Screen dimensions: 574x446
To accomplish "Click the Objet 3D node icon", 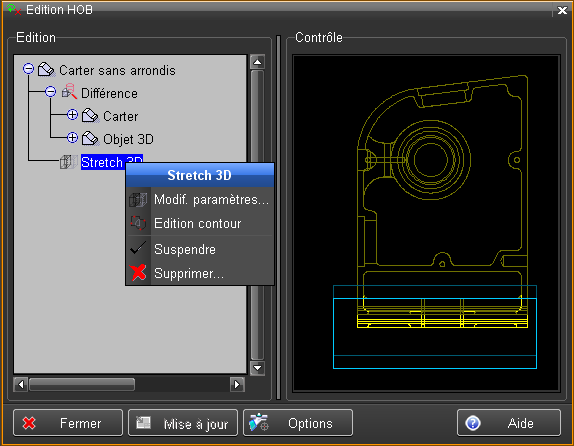I will (x=90, y=138).
